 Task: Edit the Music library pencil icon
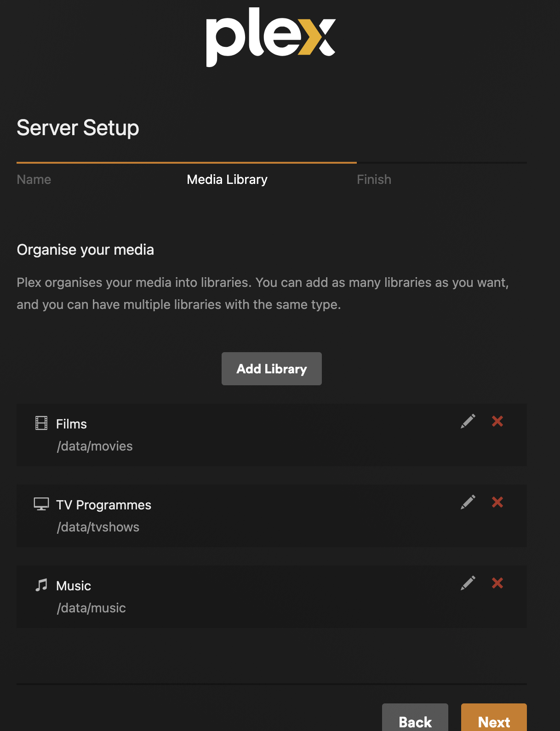point(468,583)
